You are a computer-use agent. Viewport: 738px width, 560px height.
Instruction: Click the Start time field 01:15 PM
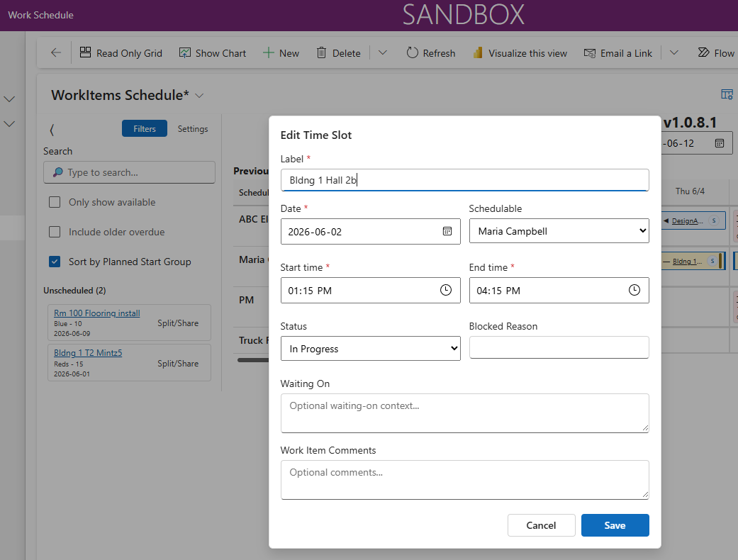pyautogui.click(x=370, y=290)
